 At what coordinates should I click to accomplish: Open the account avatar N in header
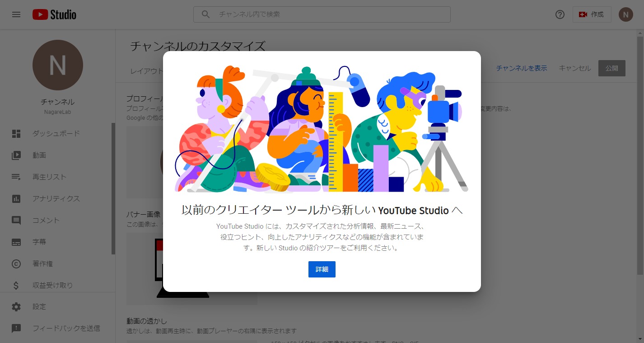coord(625,14)
